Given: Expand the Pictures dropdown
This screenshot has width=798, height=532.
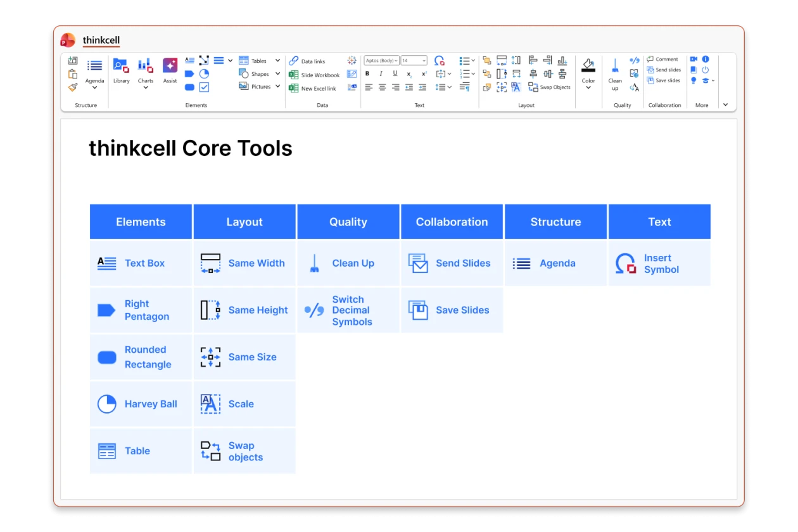Looking at the screenshot, I should click(x=277, y=86).
